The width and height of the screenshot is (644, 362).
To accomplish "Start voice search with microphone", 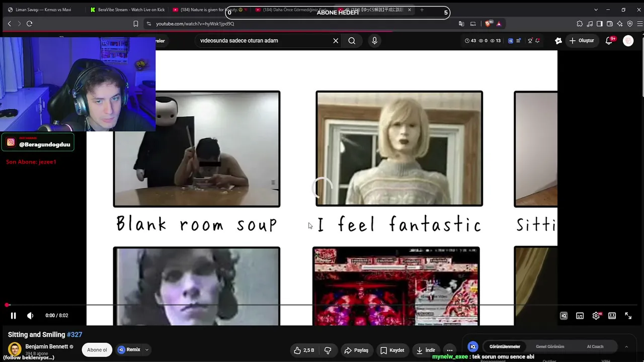I will [x=374, y=41].
